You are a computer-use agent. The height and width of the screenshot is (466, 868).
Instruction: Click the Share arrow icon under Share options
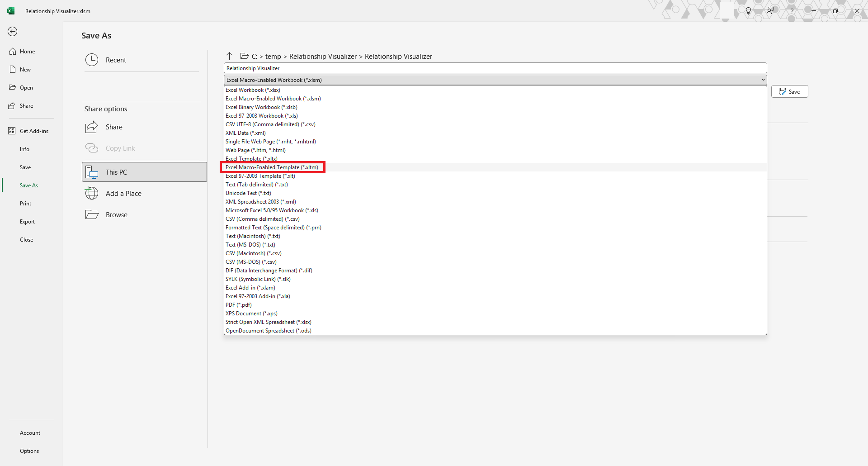92,127
